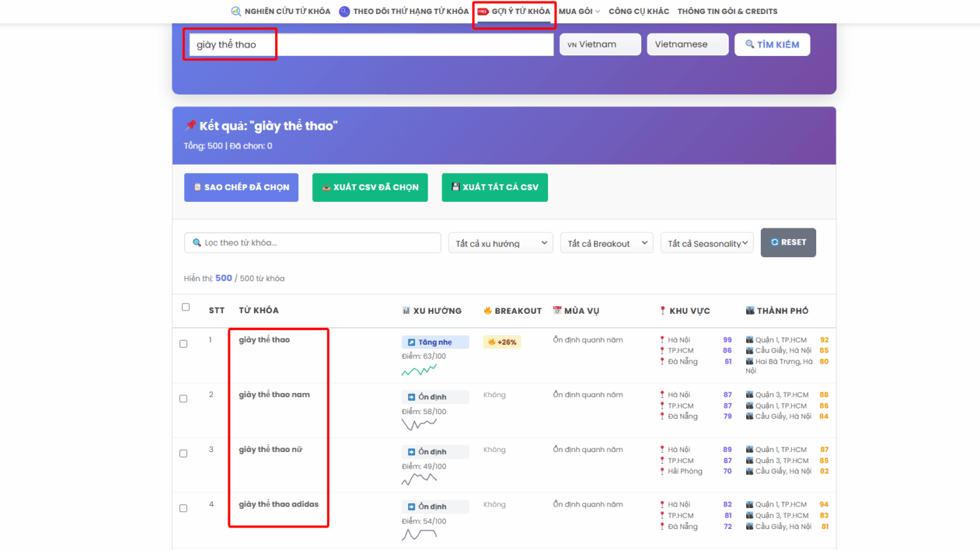Click the city icon in Thành phố header

pos(750,310)
